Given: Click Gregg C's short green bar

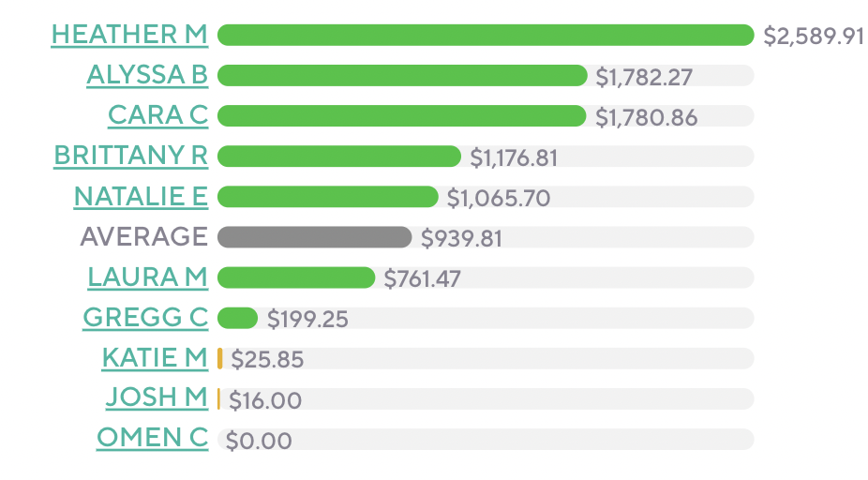Looking at the screenshot, I should [x=237, y=318].
